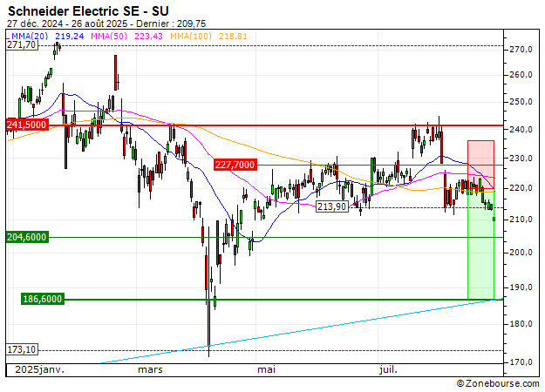The width and height of the screenshot is (545, 392).
Task: Click the 170,0 y-axis tick
Action: click(521, 362)
